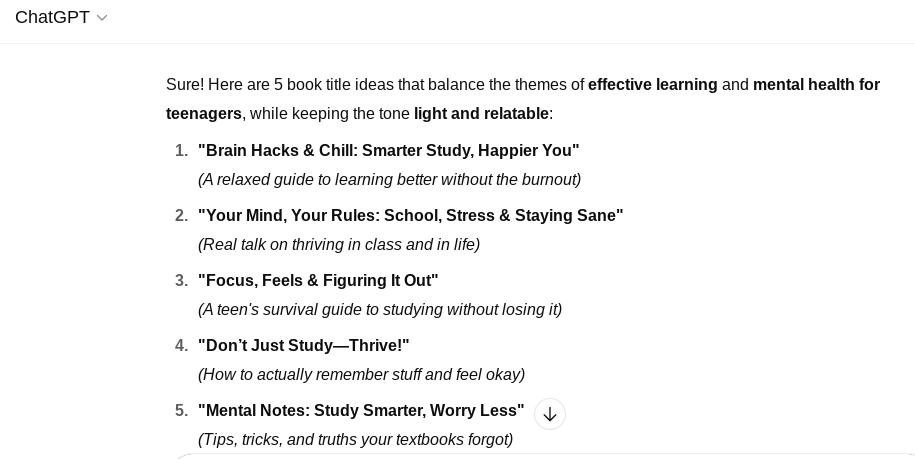Viewport: 915px width, 459px height.
Task: Click the scroll-to-bottom arrow button
Action: [x=550, y=414]
